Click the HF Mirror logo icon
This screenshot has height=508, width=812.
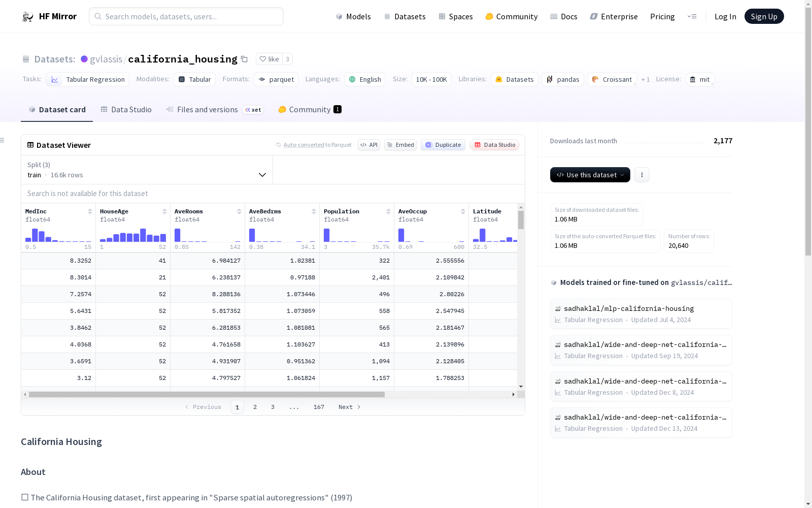[28, 17]
